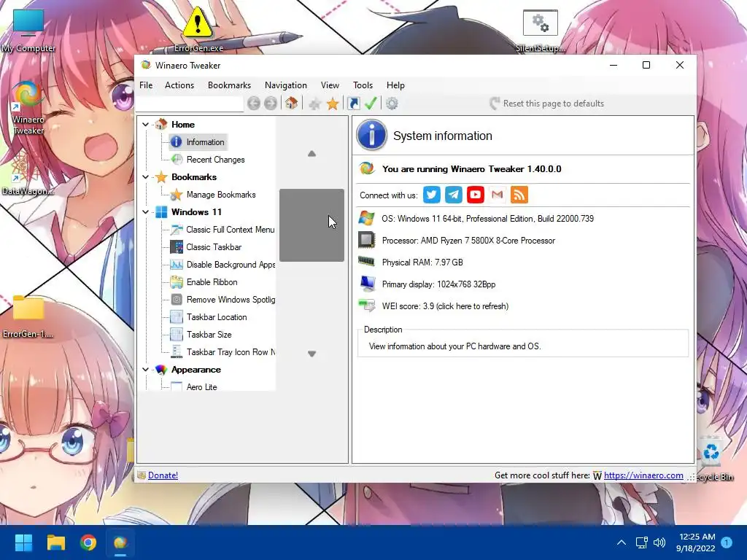Image resolution: width=747 pixels, height=560 pixels.
Task: Open bookmarks with the gold star icon
Action: click(x=333, y=104)
